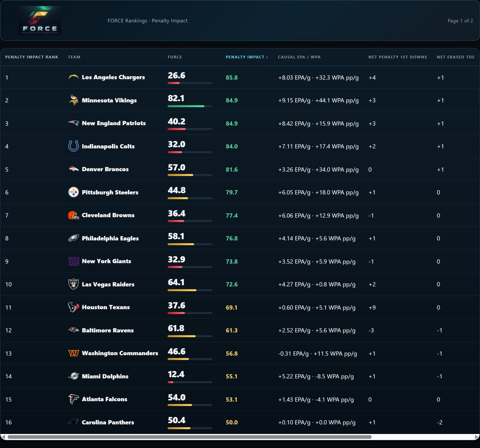Open the Washington Commanders team name

tap(120, 353)
